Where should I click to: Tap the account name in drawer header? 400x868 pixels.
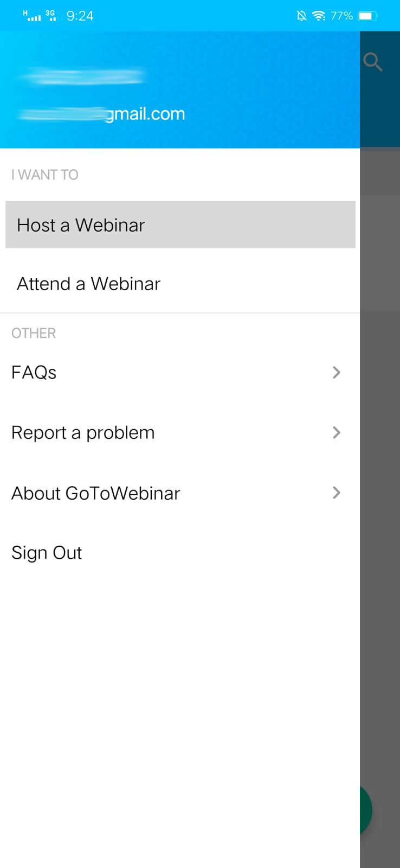point(82,76)
